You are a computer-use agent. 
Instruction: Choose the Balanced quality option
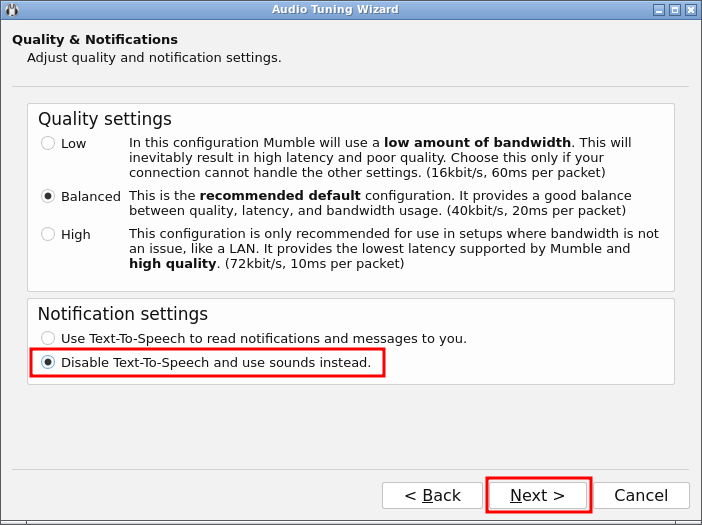coord(48,196)
